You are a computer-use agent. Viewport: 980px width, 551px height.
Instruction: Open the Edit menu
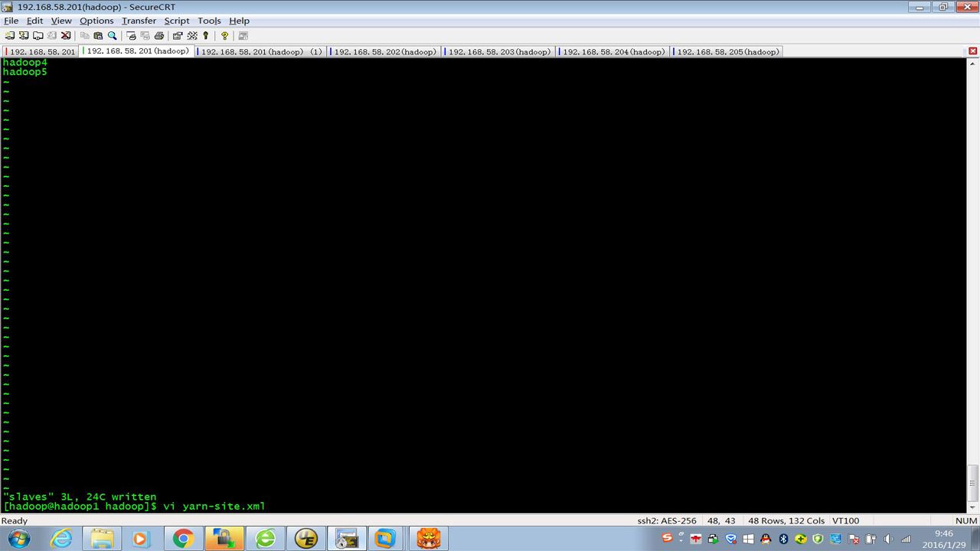click(x=34, y=21)
